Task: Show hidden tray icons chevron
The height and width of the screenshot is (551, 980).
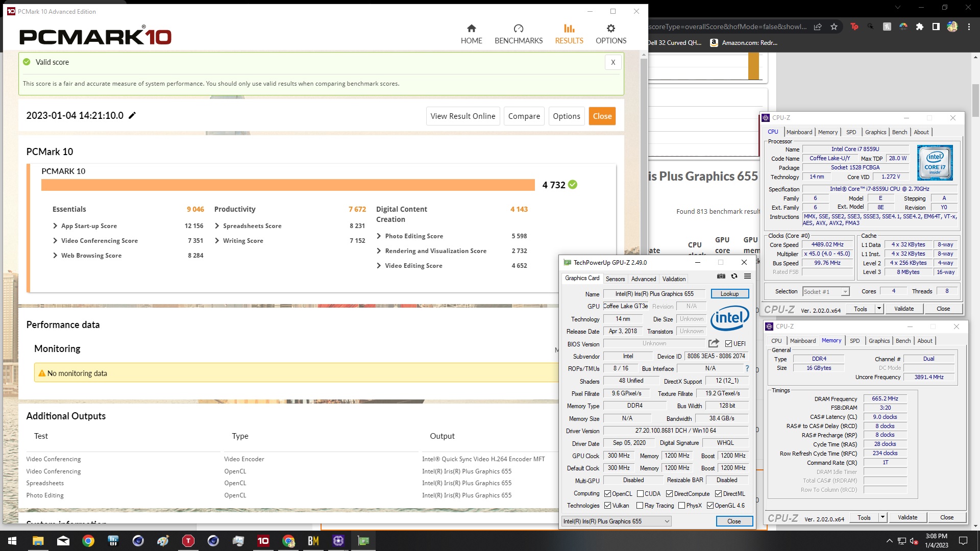Action: point(889,541)
